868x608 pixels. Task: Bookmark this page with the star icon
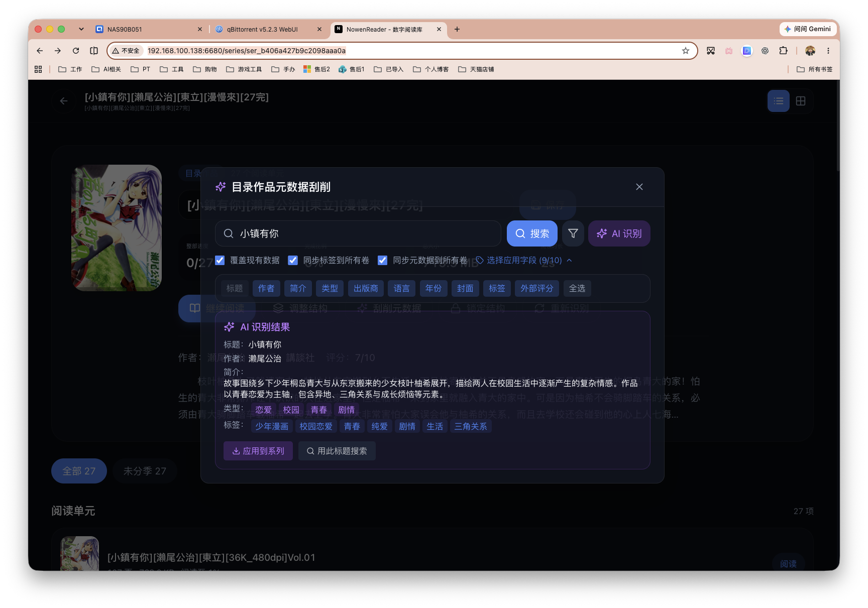pos(686,51)
